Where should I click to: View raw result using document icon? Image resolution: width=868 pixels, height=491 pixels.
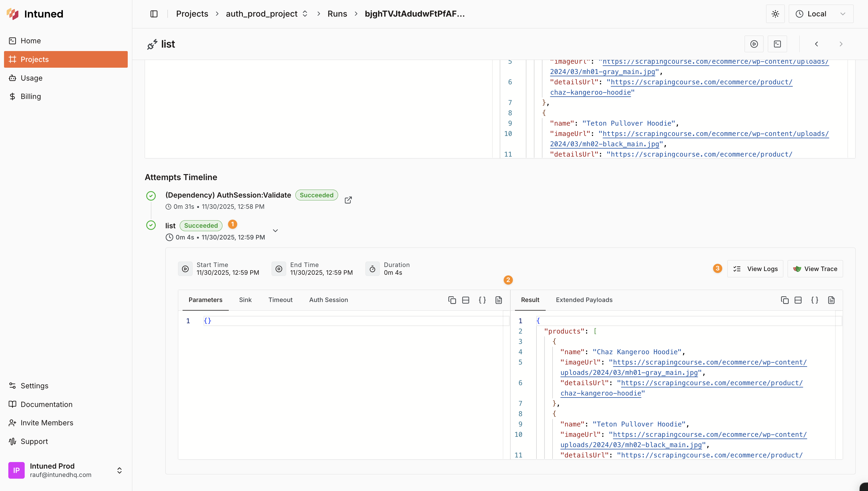click(x=831, y=300)
